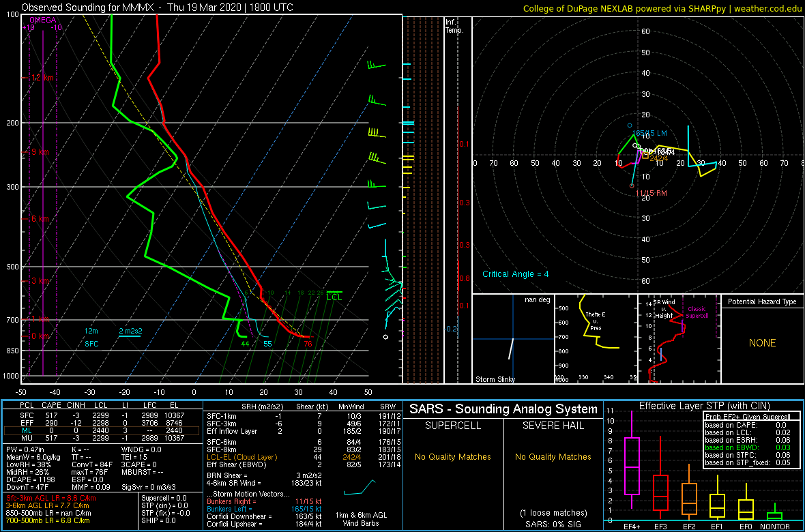Open the SR Wind v. Height inset
The width and height of the screenshot is (805, 532).
coord(679,339)
